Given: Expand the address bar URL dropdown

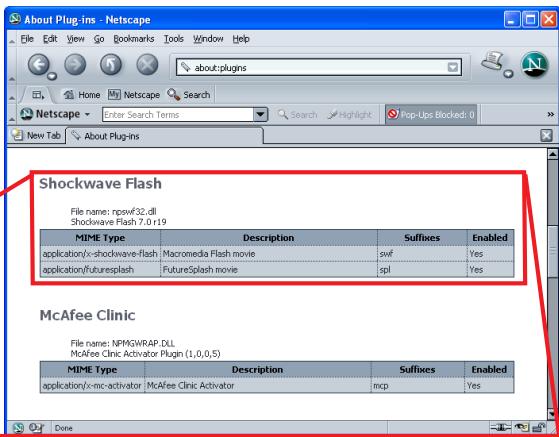Looking at the screenshot, I should [452, 67].
